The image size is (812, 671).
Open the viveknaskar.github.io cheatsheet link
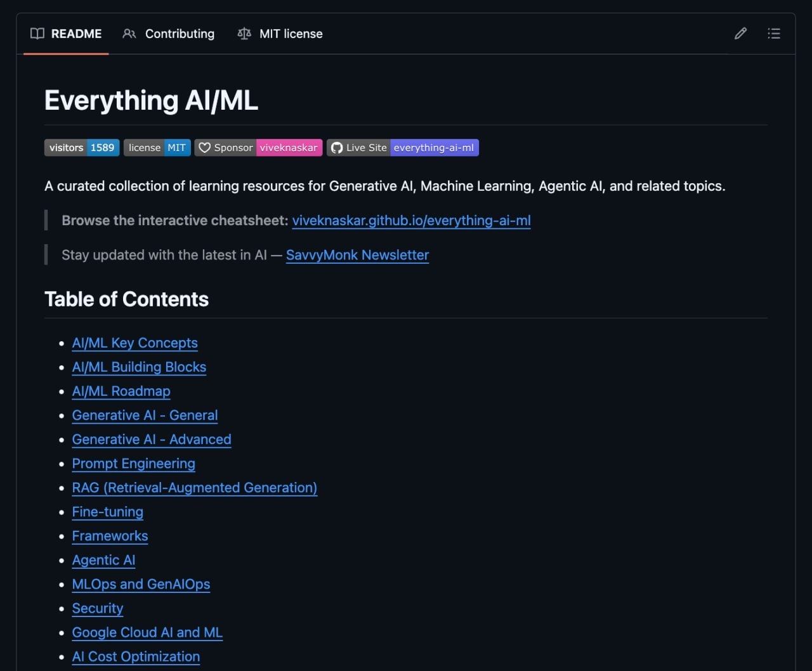click(x=411, y=221)
